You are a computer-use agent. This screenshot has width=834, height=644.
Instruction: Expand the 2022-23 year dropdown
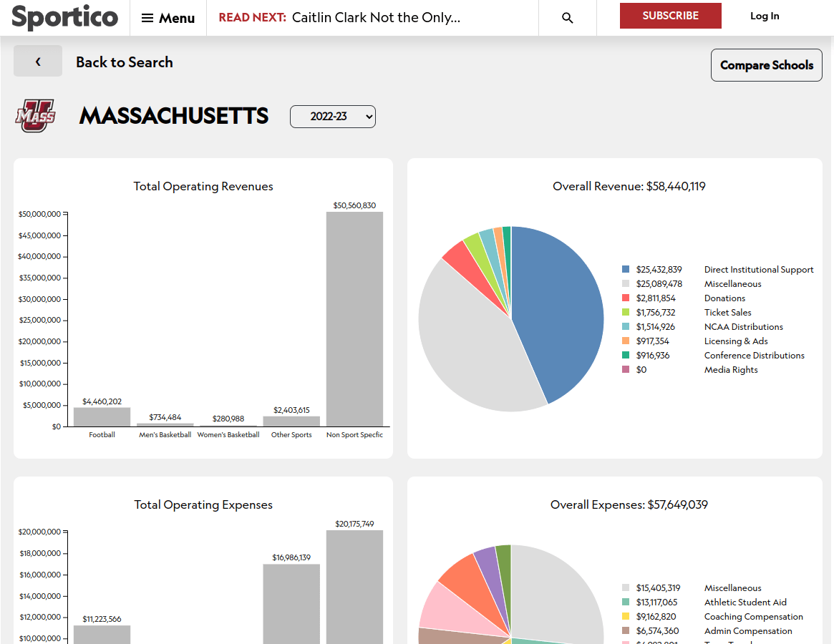tap(332, 117)
